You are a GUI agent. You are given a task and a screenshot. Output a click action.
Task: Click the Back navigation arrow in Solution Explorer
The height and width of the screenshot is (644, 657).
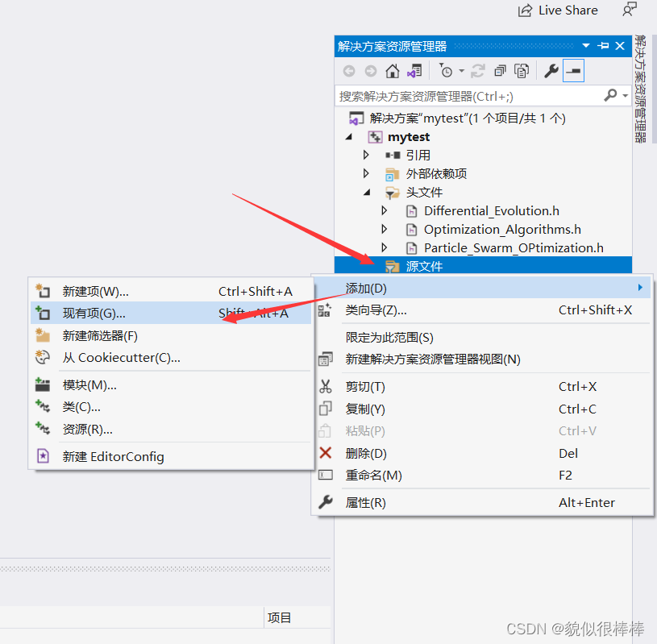click(x=348, y=71)
